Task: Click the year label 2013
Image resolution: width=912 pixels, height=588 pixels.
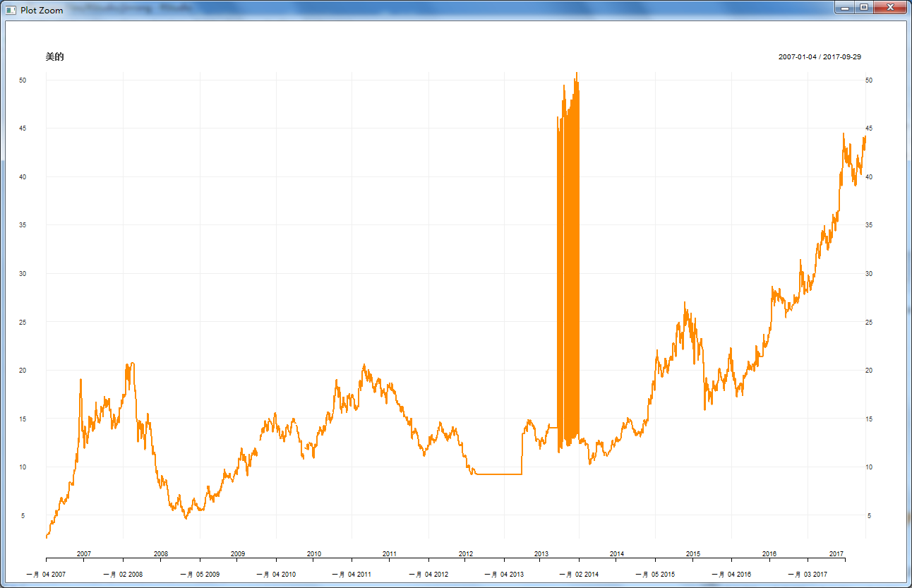Action: tap(541, 554)
